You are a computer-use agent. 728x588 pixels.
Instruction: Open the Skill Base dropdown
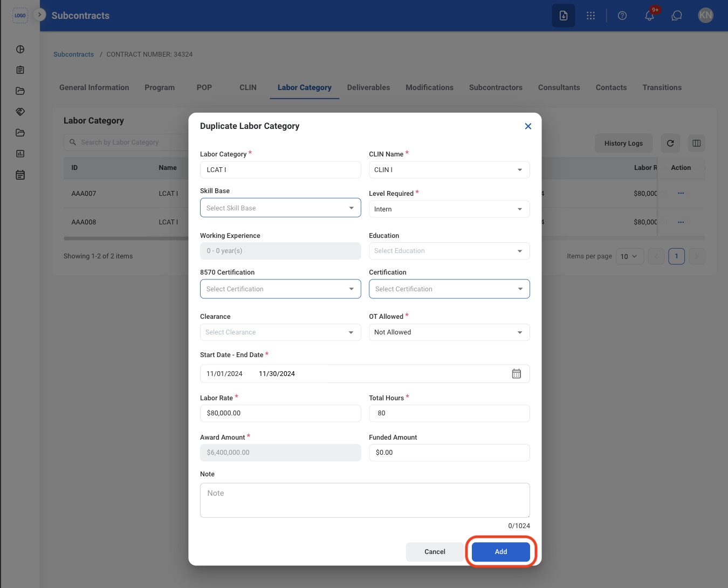pyautogui.click(x=280, y=208)
